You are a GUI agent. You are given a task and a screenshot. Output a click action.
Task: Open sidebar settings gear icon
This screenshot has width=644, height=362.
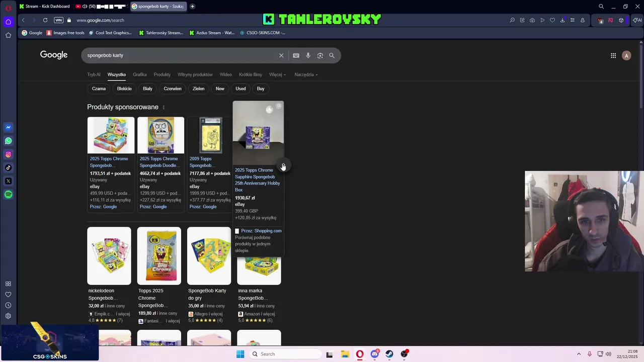(x=8, y=316)
